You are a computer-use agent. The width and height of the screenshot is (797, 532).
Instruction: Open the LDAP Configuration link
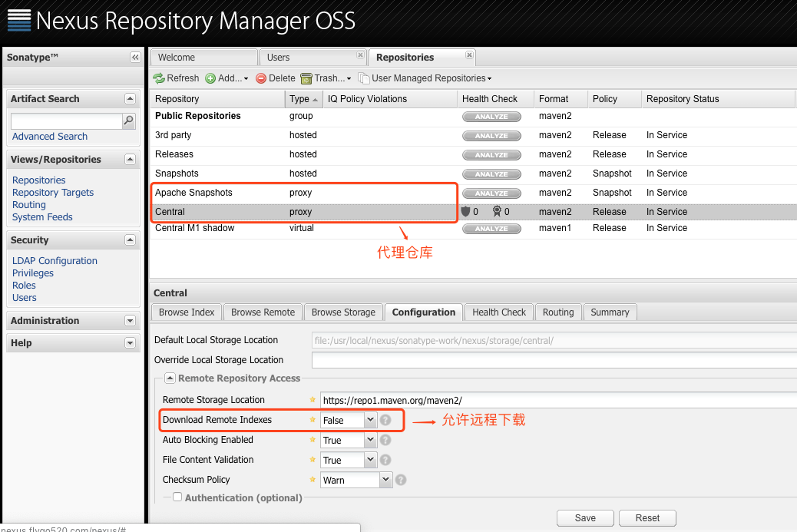click(55, 261)
